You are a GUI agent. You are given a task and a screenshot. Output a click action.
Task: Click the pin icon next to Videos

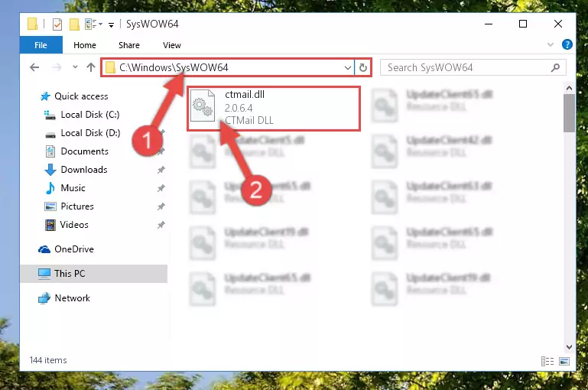[161, 225]
